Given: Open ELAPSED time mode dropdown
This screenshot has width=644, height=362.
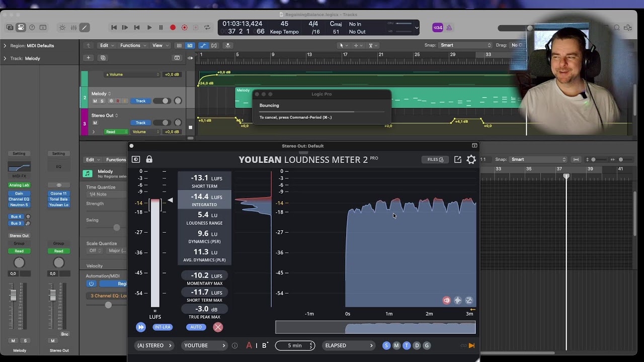Looking at the screenshot, I should pos(349,345).
